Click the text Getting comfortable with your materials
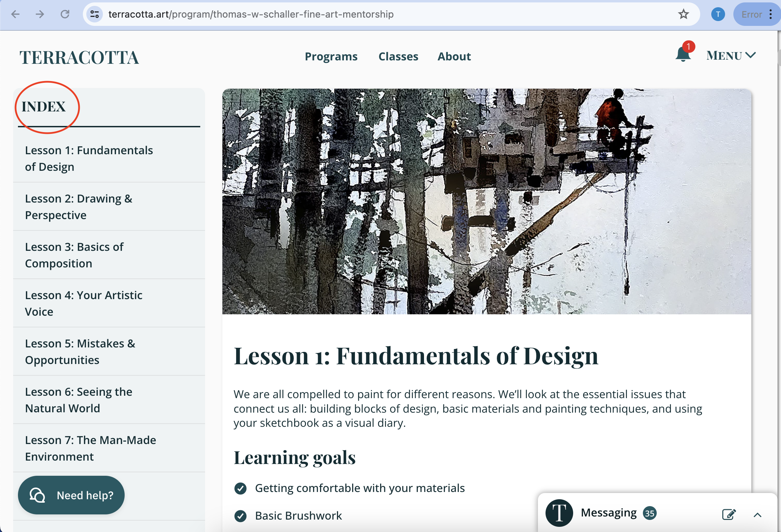The image size is (781, 532). coord(360,488)
